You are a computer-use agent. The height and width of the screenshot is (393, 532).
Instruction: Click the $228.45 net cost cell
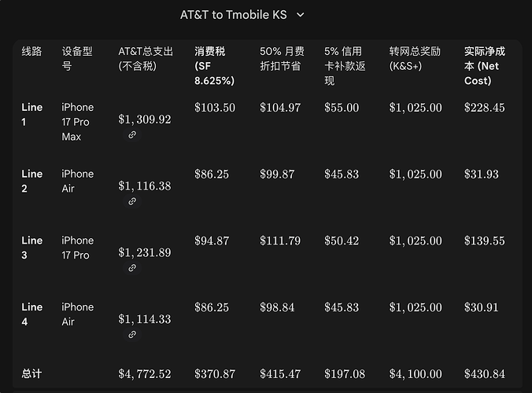click(485, 108)
